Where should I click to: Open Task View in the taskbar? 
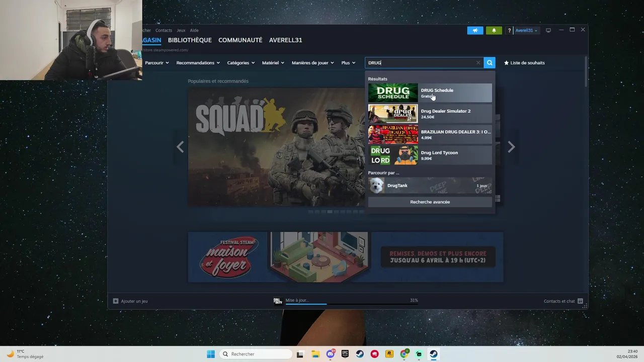tap(300, 354)
